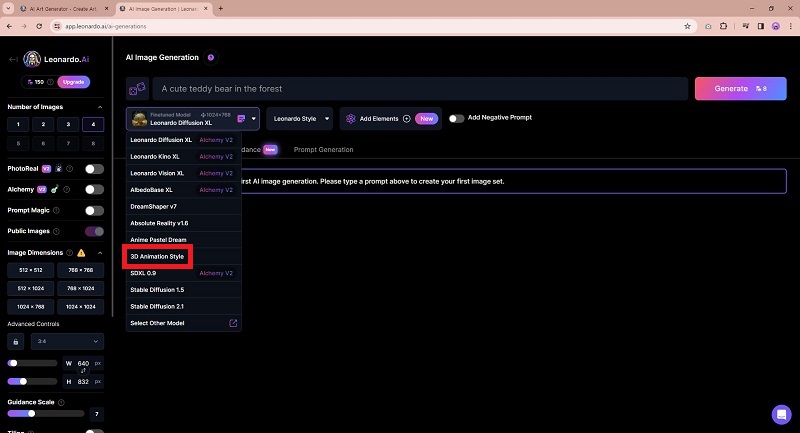Viewport: 800px width, 433px height.
Task: Click the Public Images info icon
Action: pyautogui.click(x=56, y=231)
